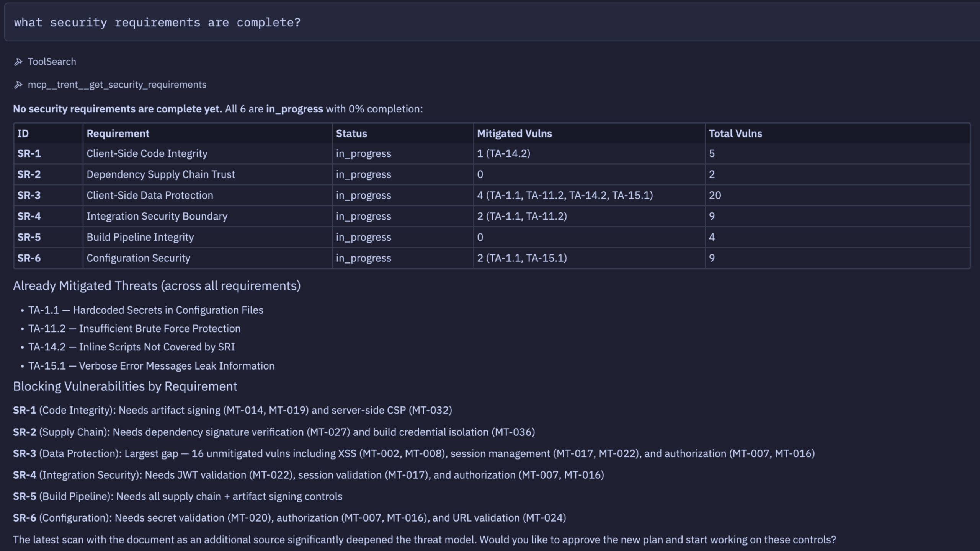
Task: Select the SR-2 ID cell in the table
Action: (x=48, y=174)
